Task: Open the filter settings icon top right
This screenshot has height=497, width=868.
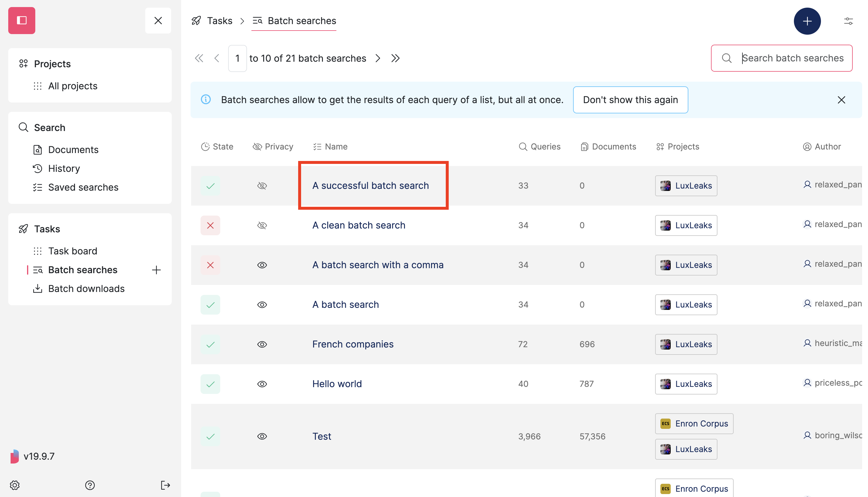Action: pyautogui.click(x=849, y=21)
